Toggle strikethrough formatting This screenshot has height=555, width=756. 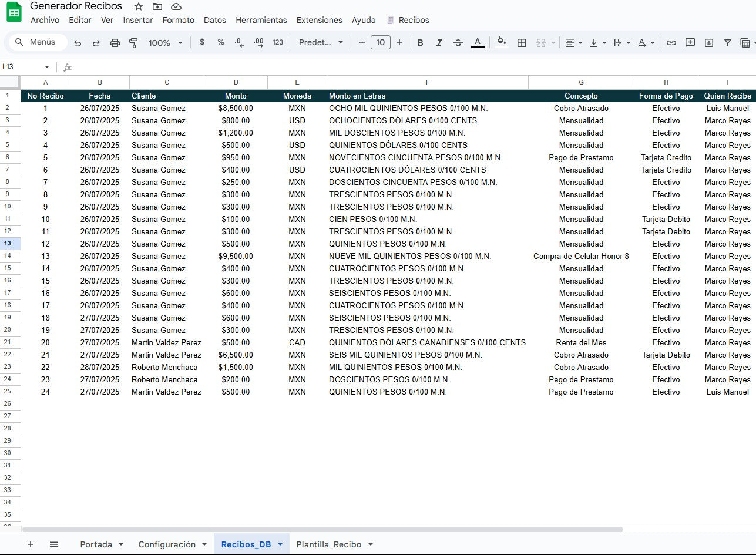(458, 43)
